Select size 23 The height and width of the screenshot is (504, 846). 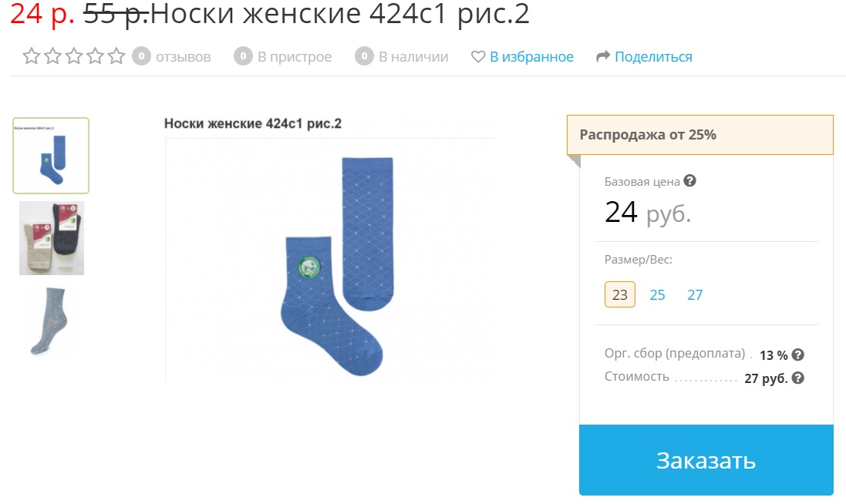(619, 294)
